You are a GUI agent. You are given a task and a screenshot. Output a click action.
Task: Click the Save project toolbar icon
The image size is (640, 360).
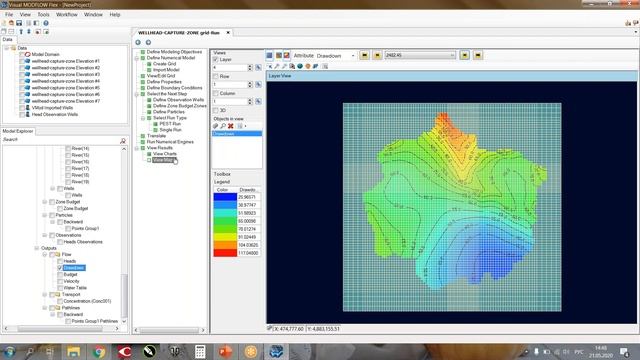click(x=19, y=23)
